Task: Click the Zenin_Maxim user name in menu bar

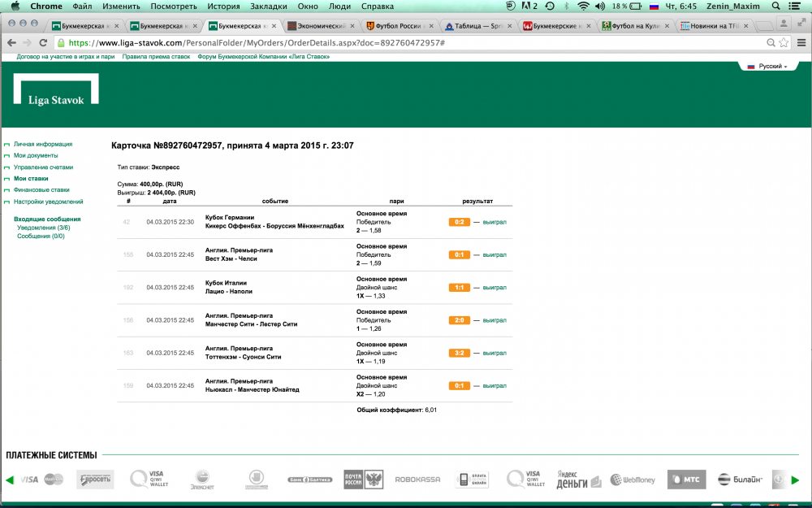Action: (x=732, y=7)
